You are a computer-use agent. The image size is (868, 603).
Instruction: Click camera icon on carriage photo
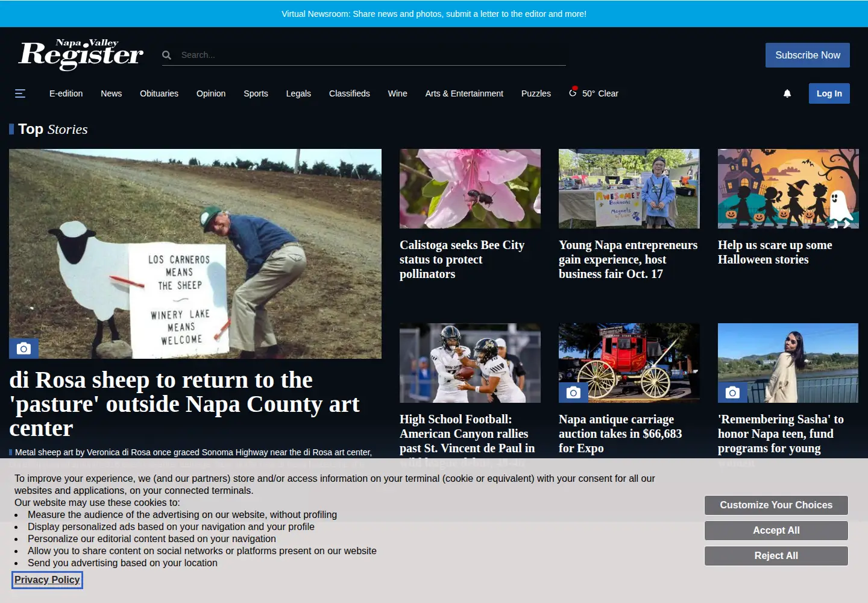(573, 393)
